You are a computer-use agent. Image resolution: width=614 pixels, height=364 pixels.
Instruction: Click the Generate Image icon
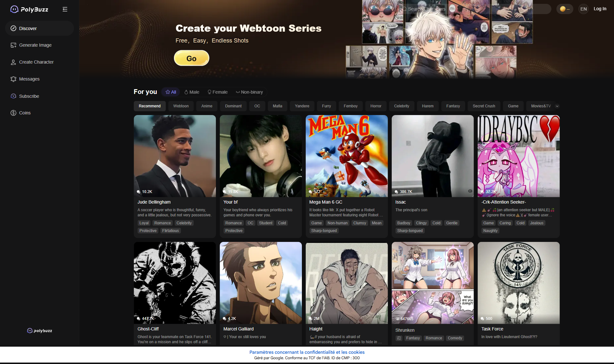13,45
